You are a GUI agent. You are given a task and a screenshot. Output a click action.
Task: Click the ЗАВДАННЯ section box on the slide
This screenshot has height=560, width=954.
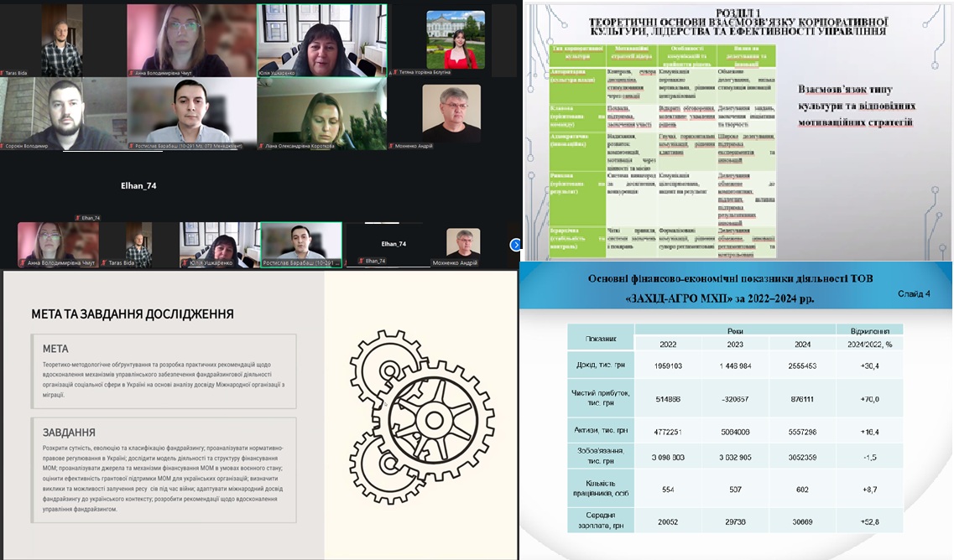pos(164,469)
